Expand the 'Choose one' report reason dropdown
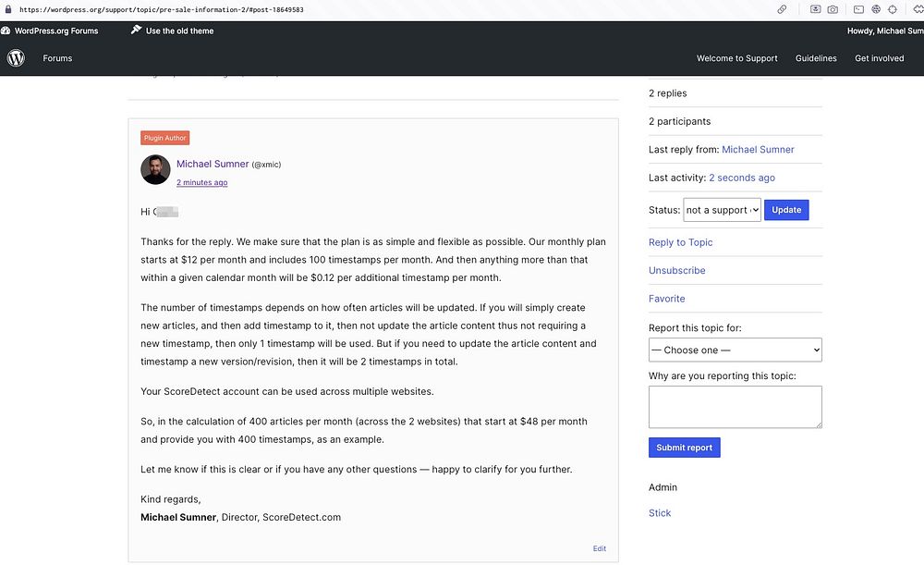 (x=735, y=350)
